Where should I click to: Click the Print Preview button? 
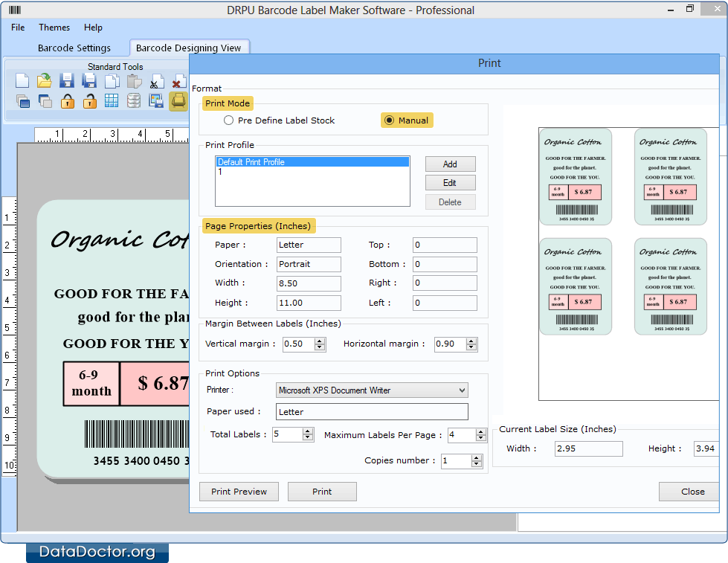[x=239, y=492]
